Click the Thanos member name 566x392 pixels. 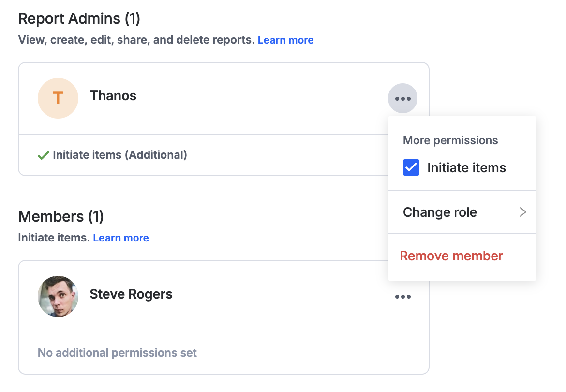tap(113, 96)
